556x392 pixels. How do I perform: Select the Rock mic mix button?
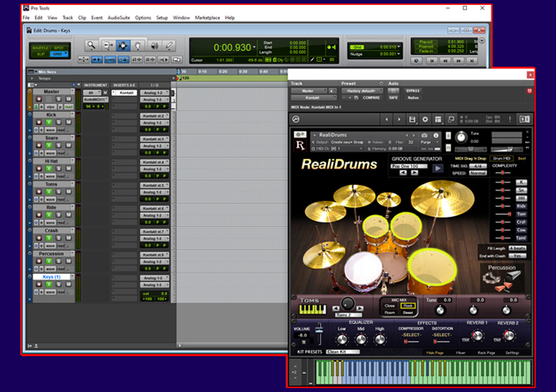(407, 306)
